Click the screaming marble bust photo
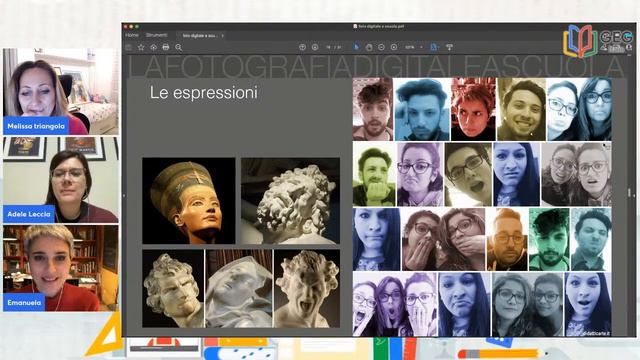The height and width of the screenshot is (360, 640). (x=307, y=289)
